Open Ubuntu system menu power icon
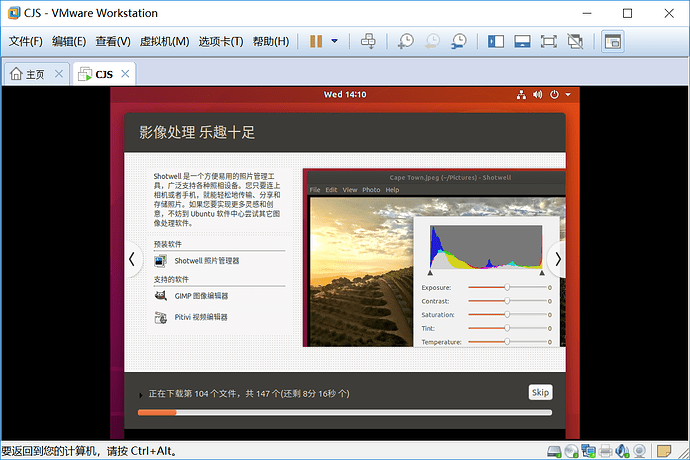 tap(554, 94)
